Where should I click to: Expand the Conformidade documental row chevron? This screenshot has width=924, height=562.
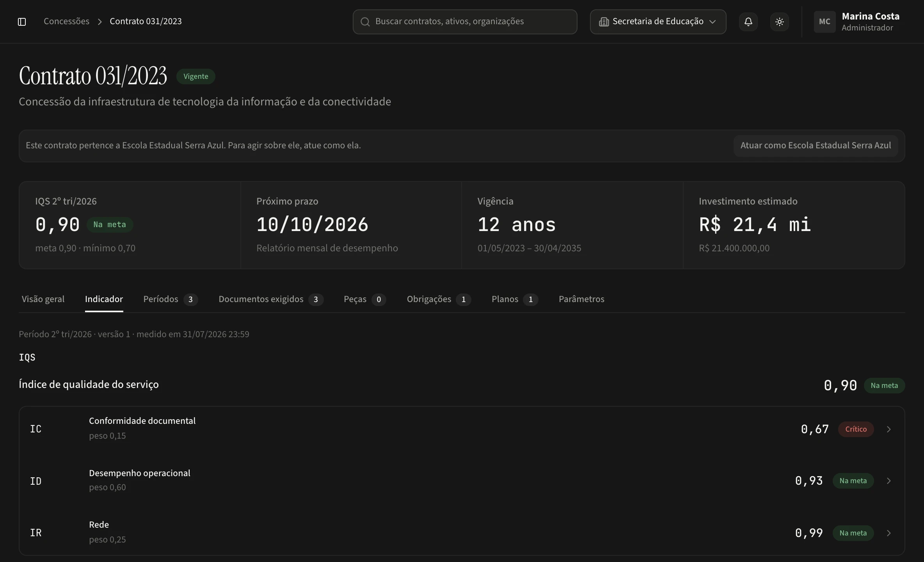888,429
